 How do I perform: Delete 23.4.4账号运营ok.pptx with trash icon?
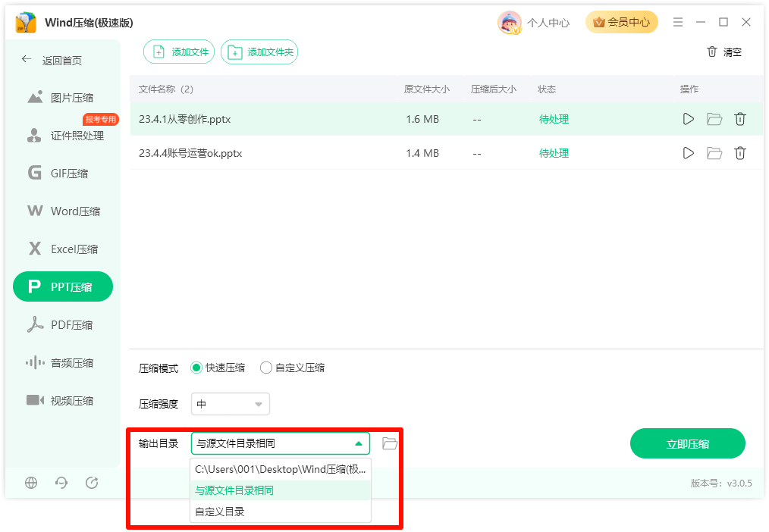(740, 153)
